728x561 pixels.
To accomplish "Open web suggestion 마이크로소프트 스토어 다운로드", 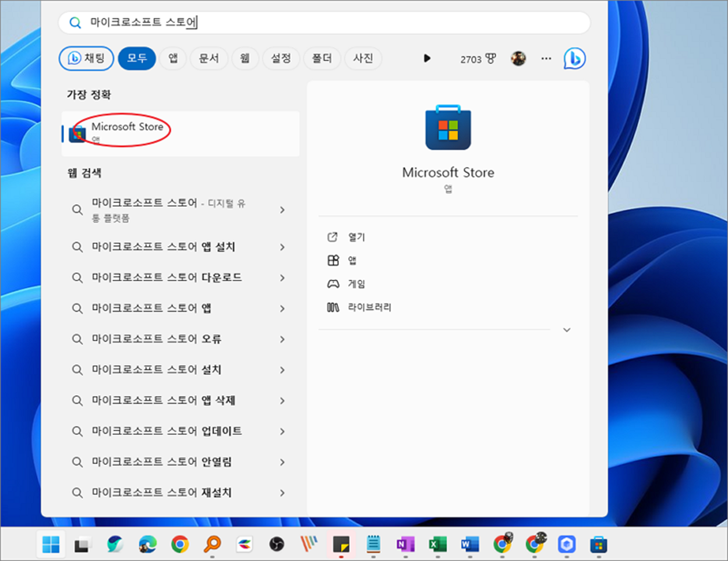I will [x=179, y=278].
